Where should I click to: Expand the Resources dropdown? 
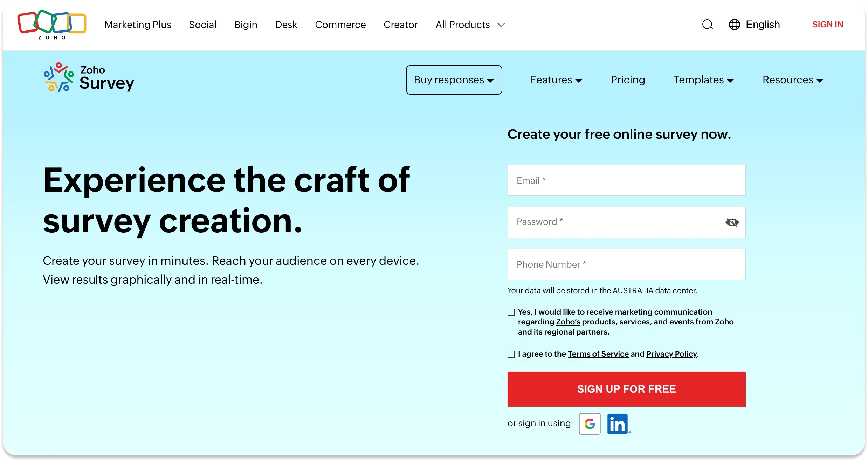pos(792,80)
